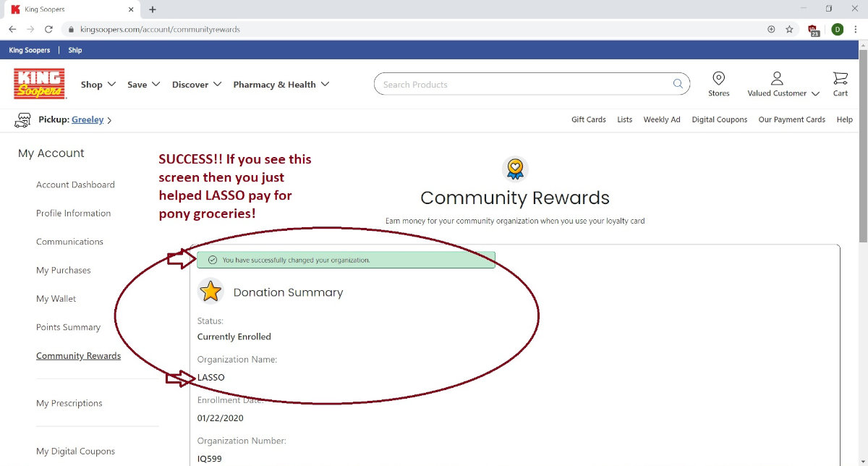Screen dimensions: 868x466
Task: Open Communications in sidebar
Action: pyautogui.click(x=69, y=242)
